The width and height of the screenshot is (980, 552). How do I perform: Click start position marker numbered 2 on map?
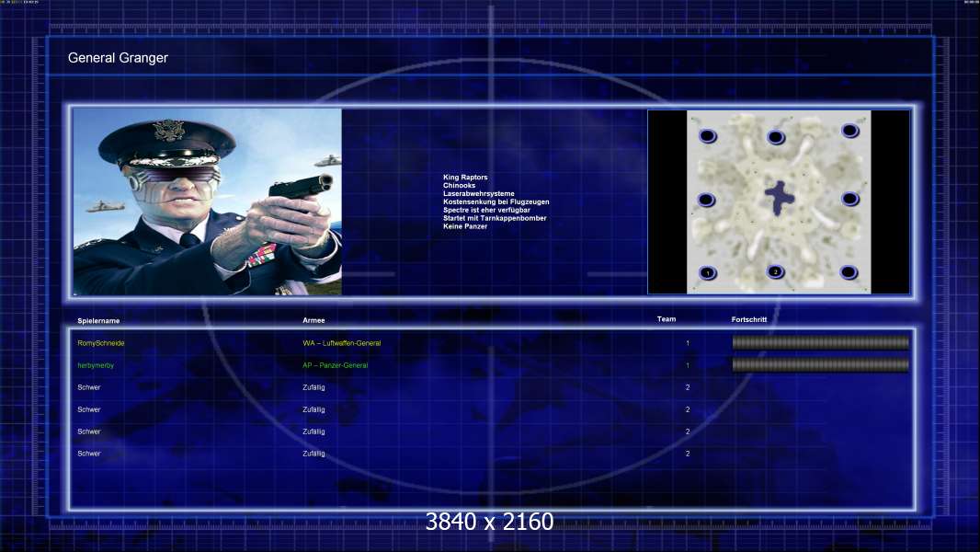point(776,271)
